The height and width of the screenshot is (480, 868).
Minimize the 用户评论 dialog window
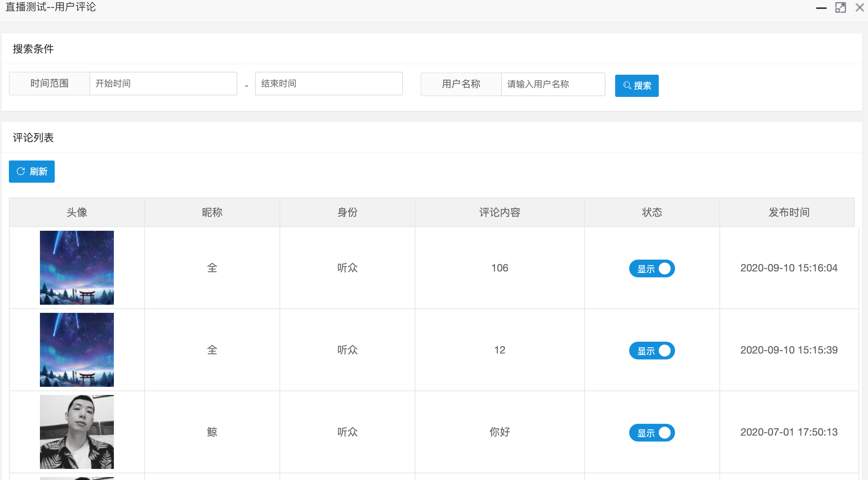click(x=821, y=8)
